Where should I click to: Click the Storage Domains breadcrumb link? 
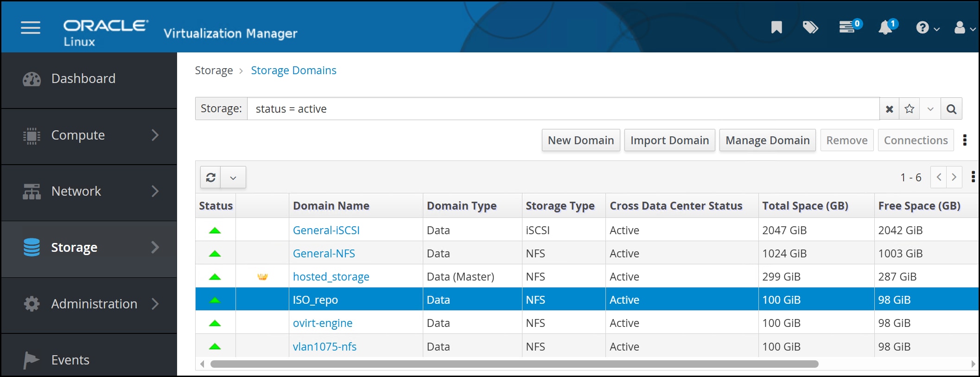(293, 70)
